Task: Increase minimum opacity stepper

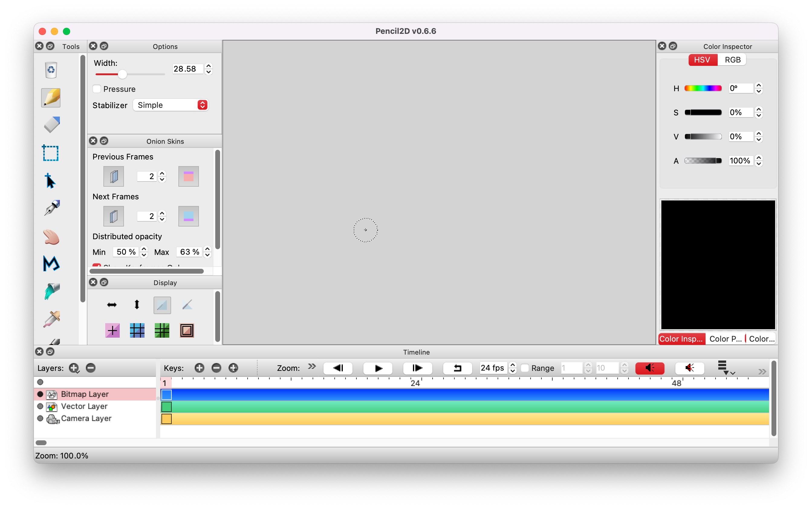Action: coord(144,249)
